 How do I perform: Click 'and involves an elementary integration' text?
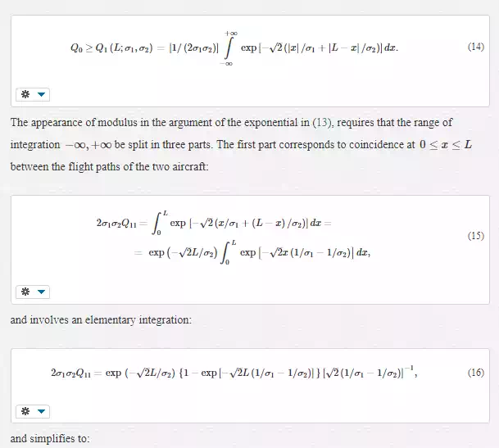coord(101,319)
